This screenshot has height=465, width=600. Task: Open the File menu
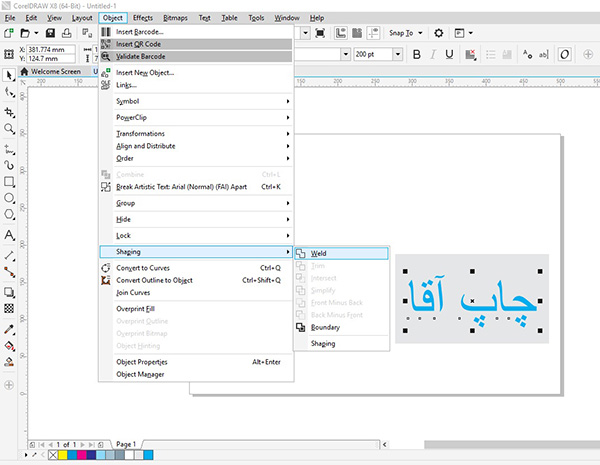coord(10,18)
